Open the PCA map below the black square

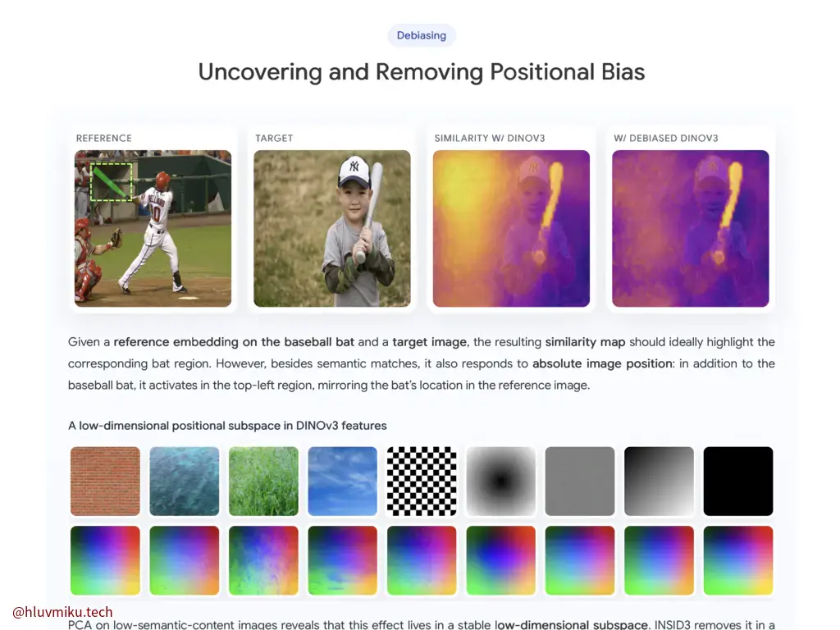[x=738, y=560]
